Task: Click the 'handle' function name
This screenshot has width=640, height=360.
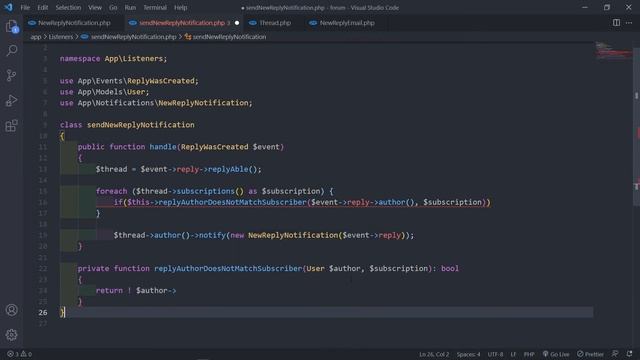Action: (x=163, y=147)
